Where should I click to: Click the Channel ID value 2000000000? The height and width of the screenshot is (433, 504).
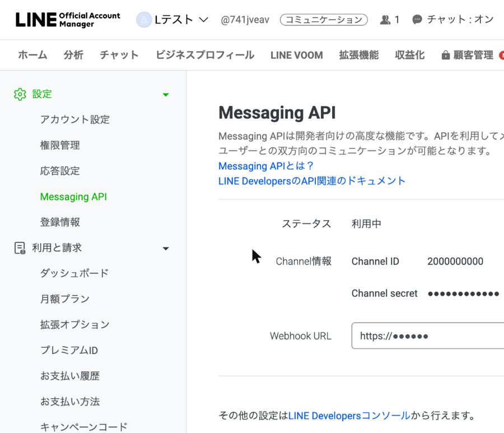tap(455, 262)
